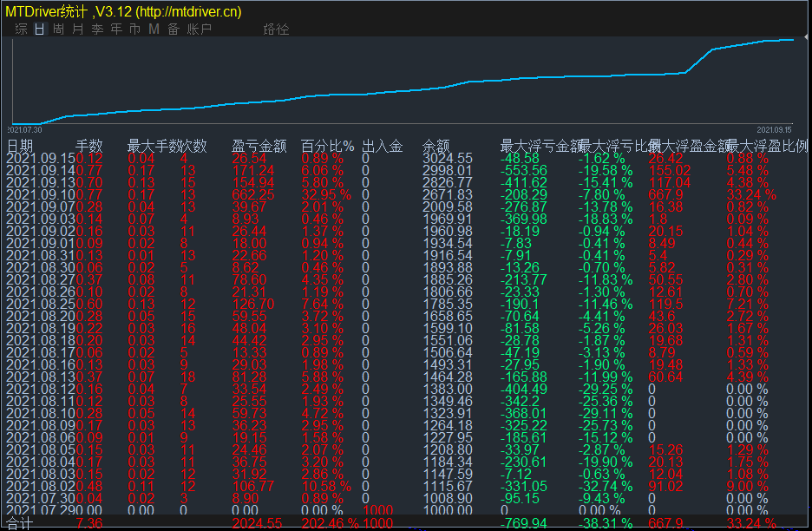The width and height of the screenshot is (812, 531).
Task: Click total profit 2024.55
Action: (257, 523)
